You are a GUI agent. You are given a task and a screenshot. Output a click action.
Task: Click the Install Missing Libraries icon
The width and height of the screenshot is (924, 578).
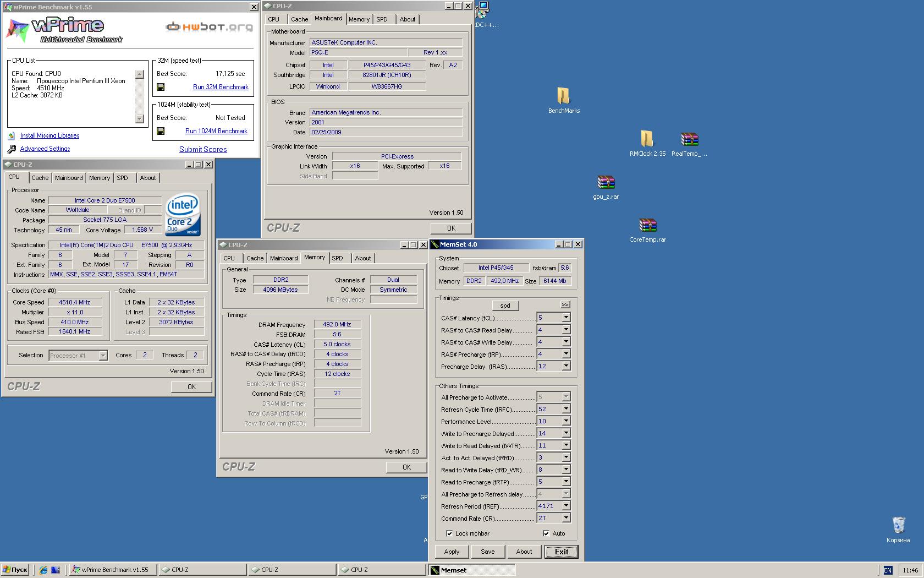12,135
